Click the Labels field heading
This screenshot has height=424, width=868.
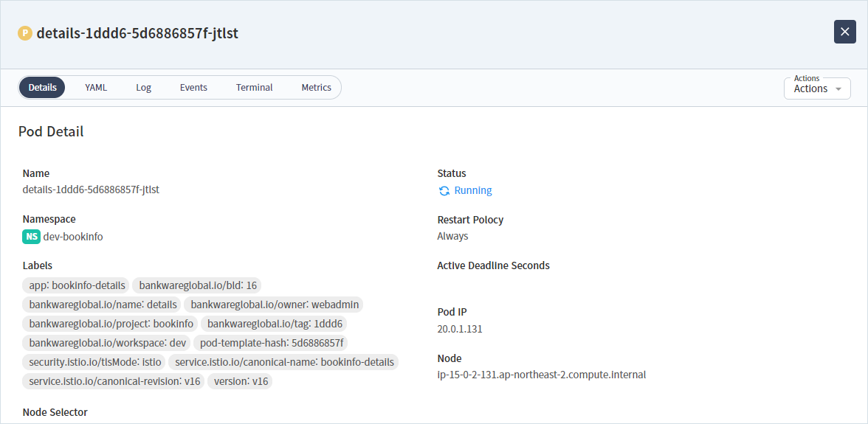(x=38, y=265)
